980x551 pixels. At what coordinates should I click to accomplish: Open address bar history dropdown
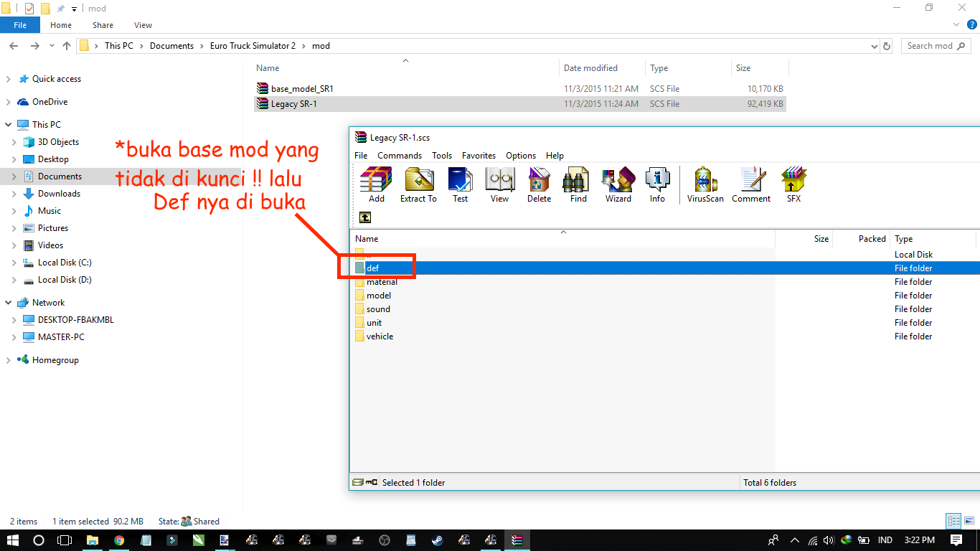click(873, 46)
